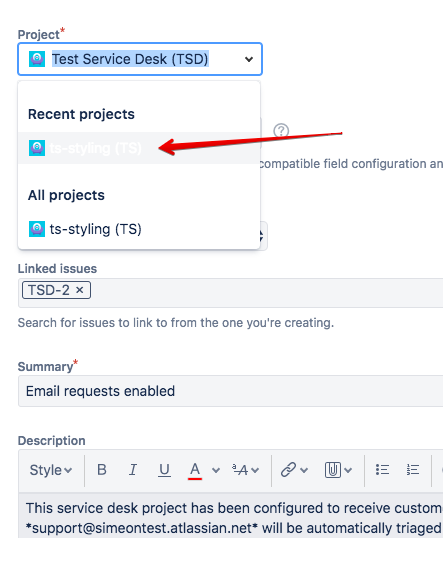
Task: Click the Summary field with Email requests enabled
Action: click(231, 391)
